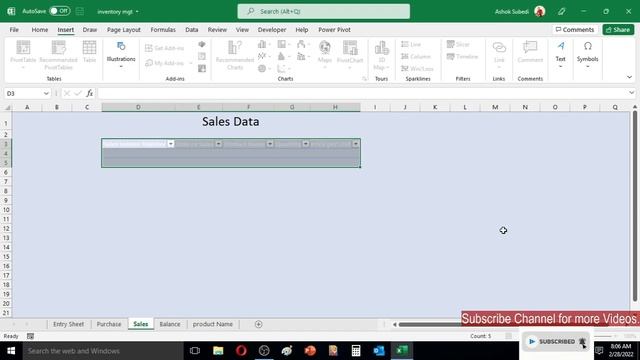
Task: Insert a Slicer filter
Action: tap(458, 44)
